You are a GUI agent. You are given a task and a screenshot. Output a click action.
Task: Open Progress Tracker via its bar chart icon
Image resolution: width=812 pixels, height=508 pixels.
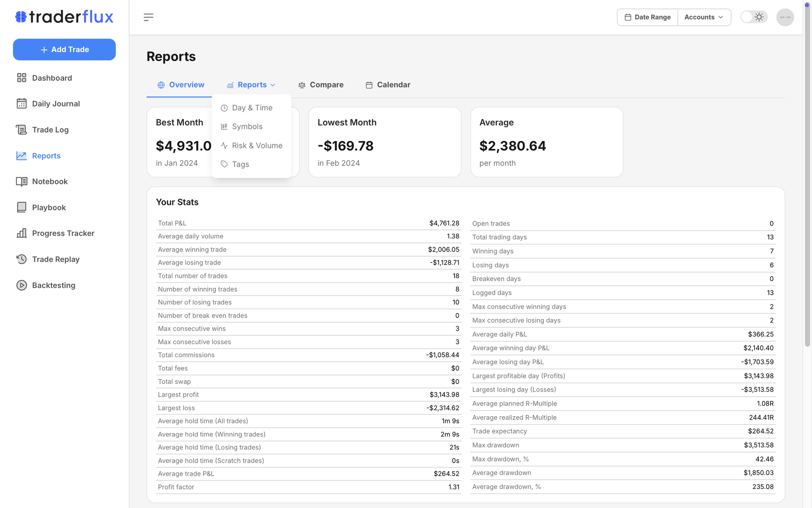pos(22,233)
